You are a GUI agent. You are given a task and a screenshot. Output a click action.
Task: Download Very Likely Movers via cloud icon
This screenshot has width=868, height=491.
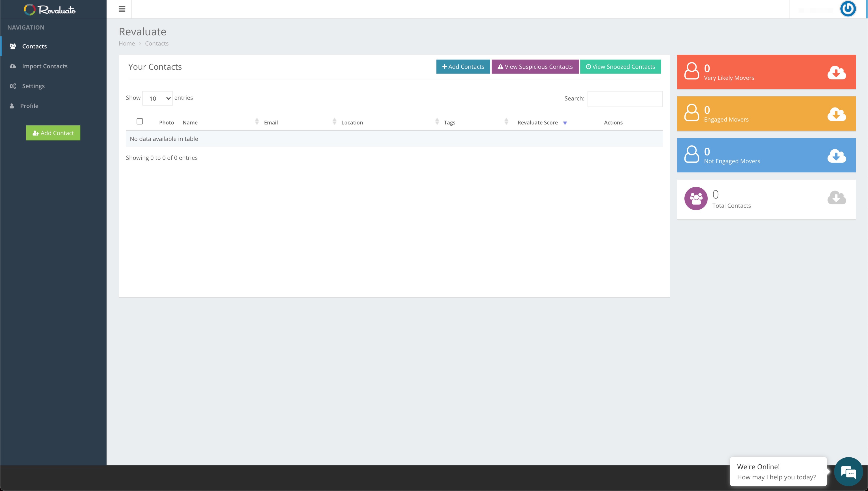pyautogui.click(x=837, y=72)
